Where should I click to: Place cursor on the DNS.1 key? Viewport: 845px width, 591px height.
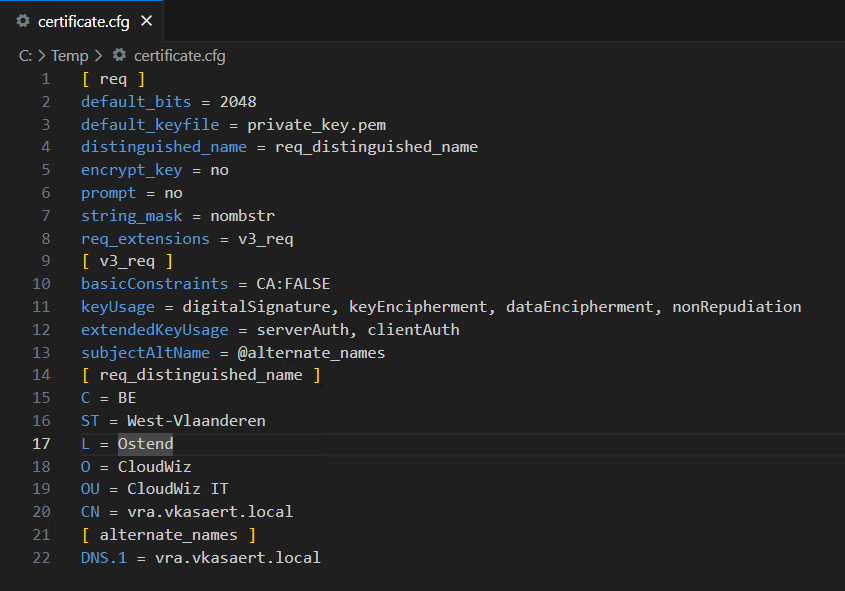point(104,557)
